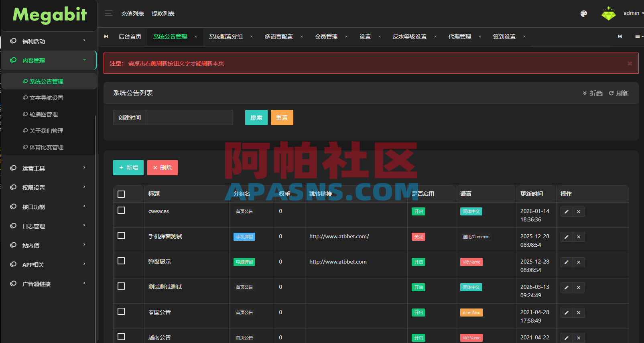This screenshot has height=343, width=644.
Task: Click the 创建时间 date input field
Action: (189, 118)
